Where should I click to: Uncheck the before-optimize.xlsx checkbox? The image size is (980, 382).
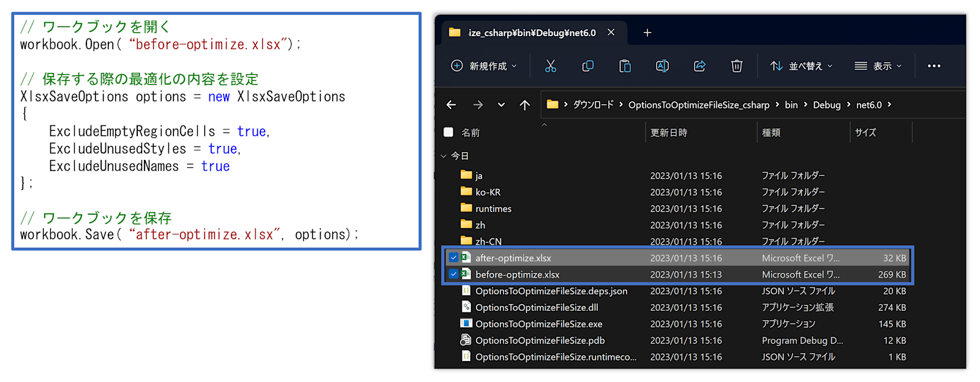pyautogui.click(x=453, y=274)
